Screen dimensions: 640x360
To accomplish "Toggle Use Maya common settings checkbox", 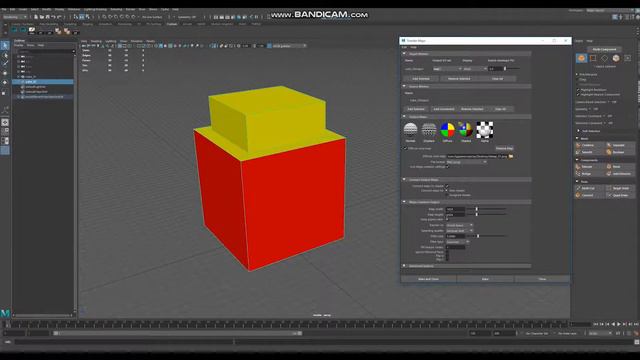I will point(448,167).
